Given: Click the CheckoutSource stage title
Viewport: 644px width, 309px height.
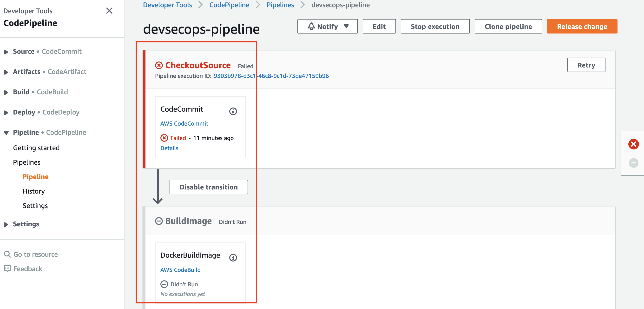Looking at the screenshot, I should click(198, 65).
